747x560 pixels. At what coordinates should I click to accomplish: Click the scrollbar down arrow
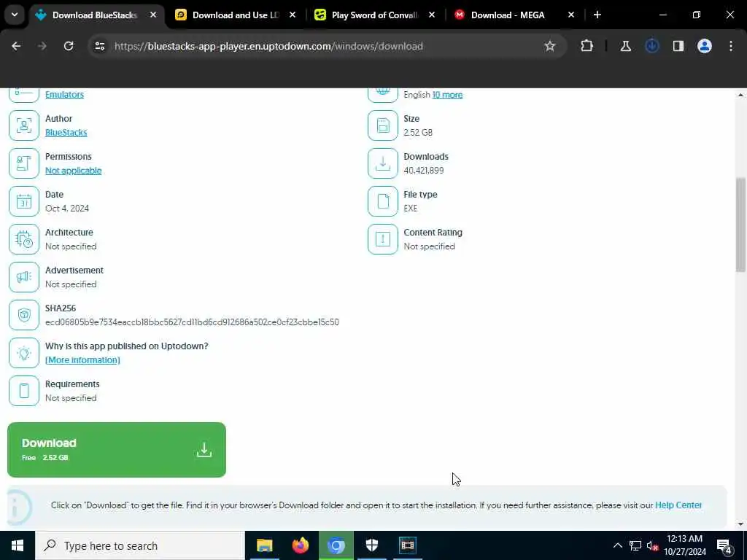pyautogui.click(x=740, y=524)
